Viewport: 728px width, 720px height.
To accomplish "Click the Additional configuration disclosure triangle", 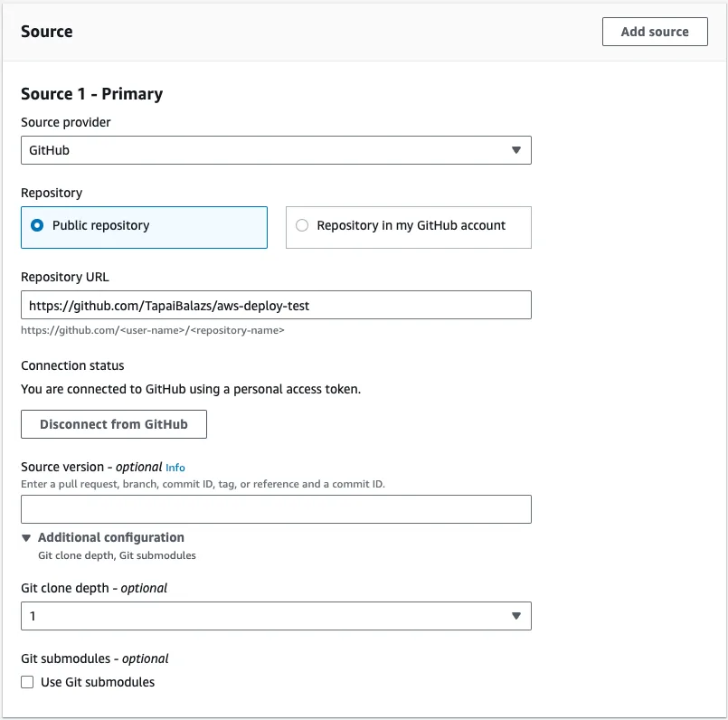I will pos(27,536).
